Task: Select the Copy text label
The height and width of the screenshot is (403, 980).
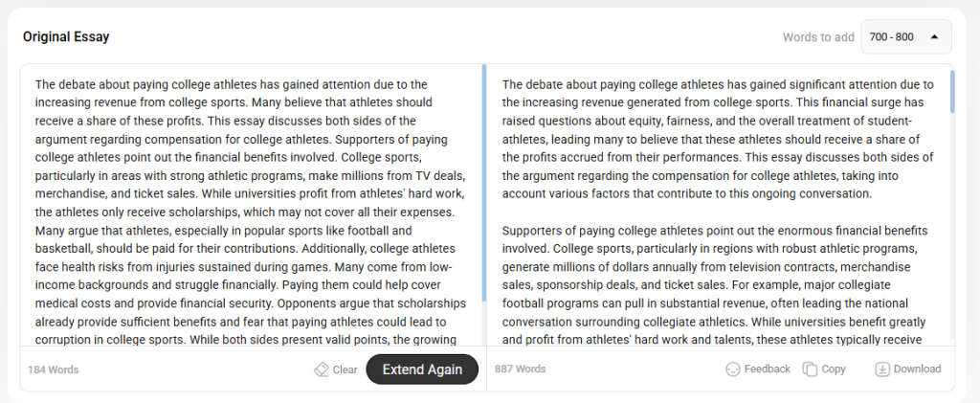Action: tap(834, 369)
